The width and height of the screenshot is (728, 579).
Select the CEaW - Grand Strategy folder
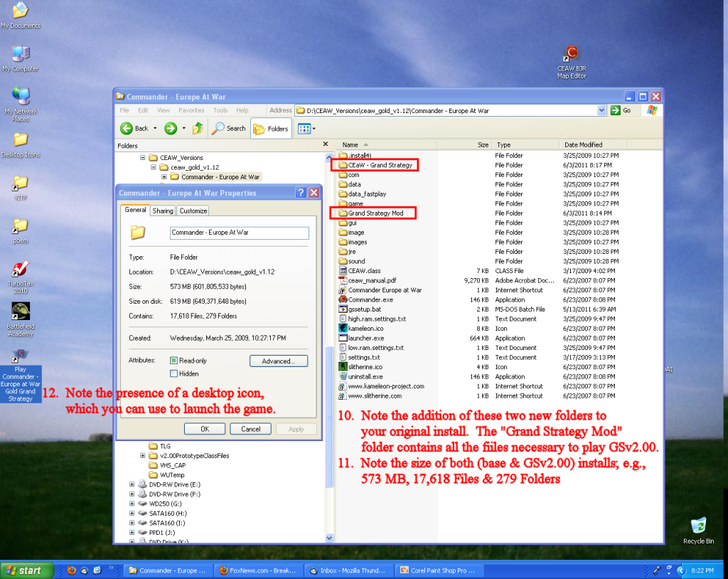[375, 165]
